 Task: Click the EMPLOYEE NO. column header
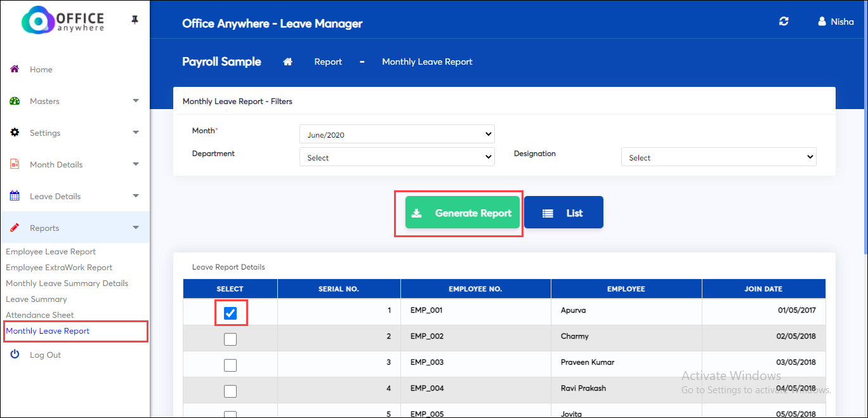point(475,289)
